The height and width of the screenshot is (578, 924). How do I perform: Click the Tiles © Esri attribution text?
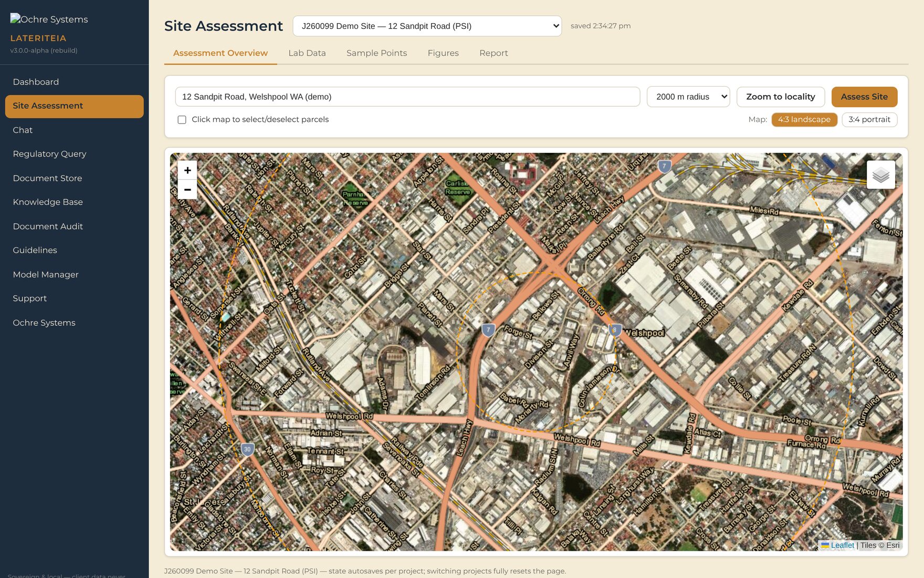[x=880, y=545]
